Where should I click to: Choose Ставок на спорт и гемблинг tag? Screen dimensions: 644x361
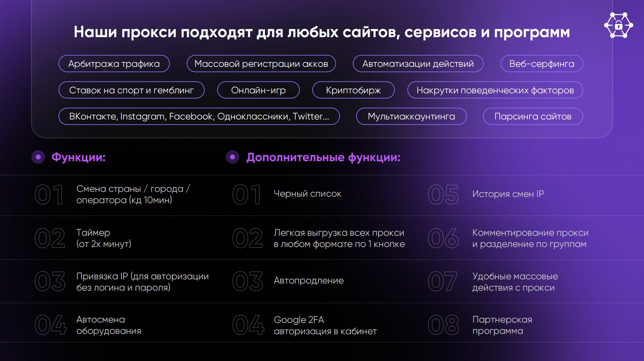131,90
